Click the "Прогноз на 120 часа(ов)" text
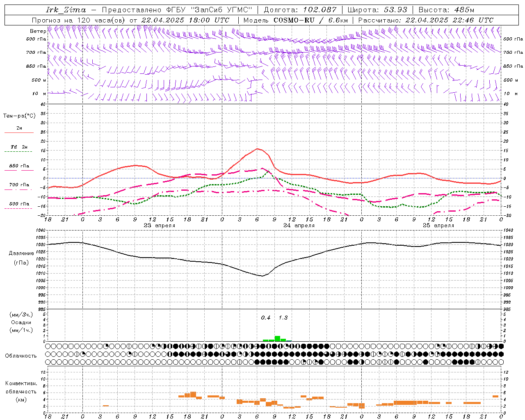Screen dimensions: 525x420 click(x=79, y=20)
